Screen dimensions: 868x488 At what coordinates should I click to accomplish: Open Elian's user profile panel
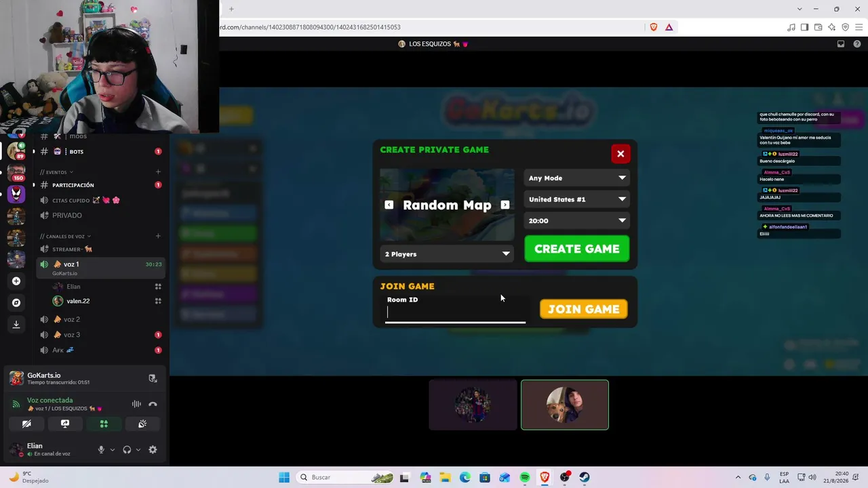tap(49, 449)
